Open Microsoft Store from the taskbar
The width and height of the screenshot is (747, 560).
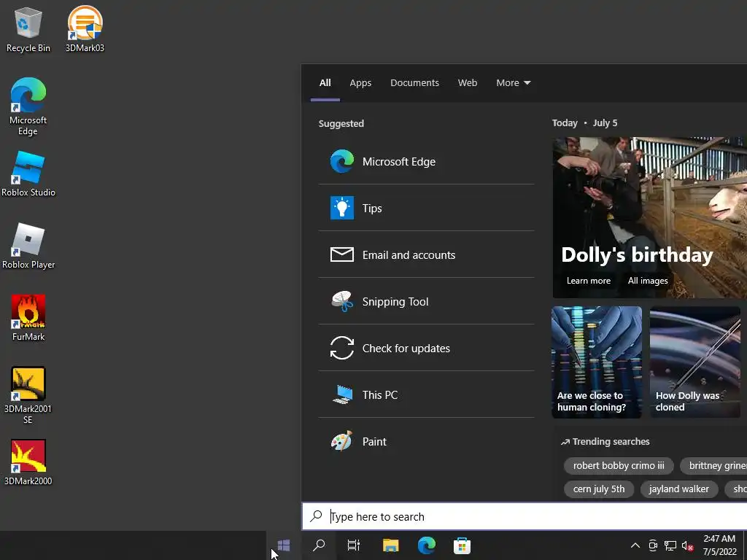[462, 545]
